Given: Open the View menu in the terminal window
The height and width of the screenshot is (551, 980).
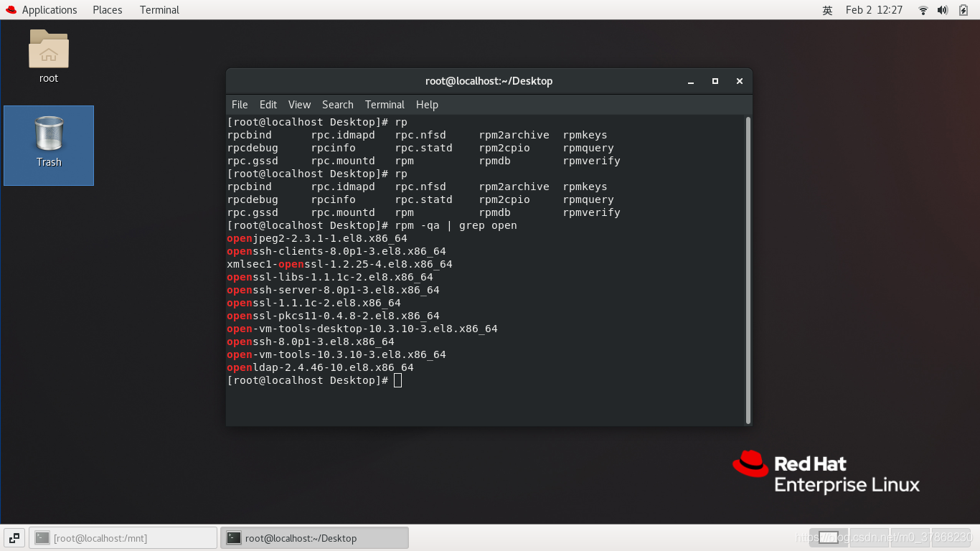Looking at the screenshot, I should (299, 105).
